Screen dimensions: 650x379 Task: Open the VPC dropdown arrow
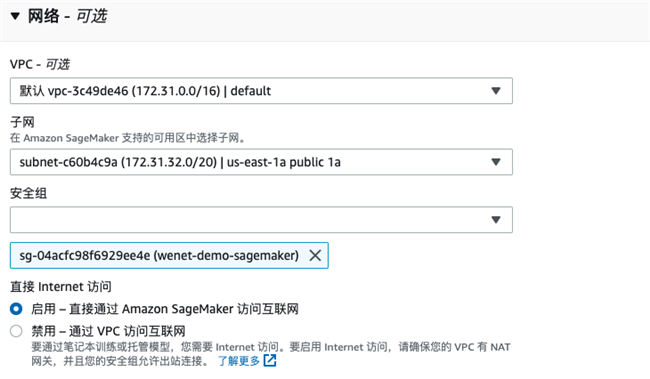click(496, 91)
